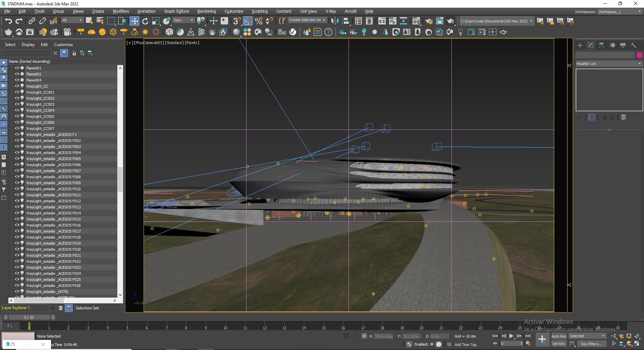Open the V-Ray menu
The width and height of the screenshot is (644, 350).
coord(331,11)
